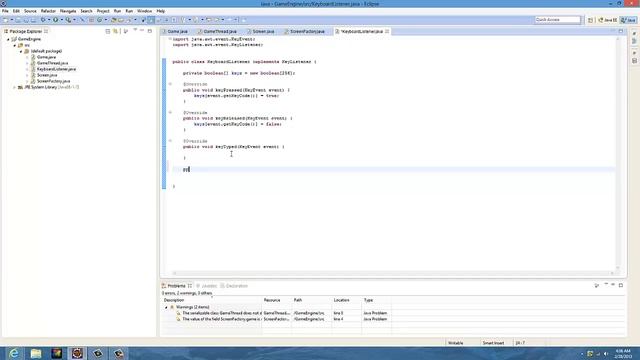Open File Explorer from the taskbar

(x=36, y=353)
